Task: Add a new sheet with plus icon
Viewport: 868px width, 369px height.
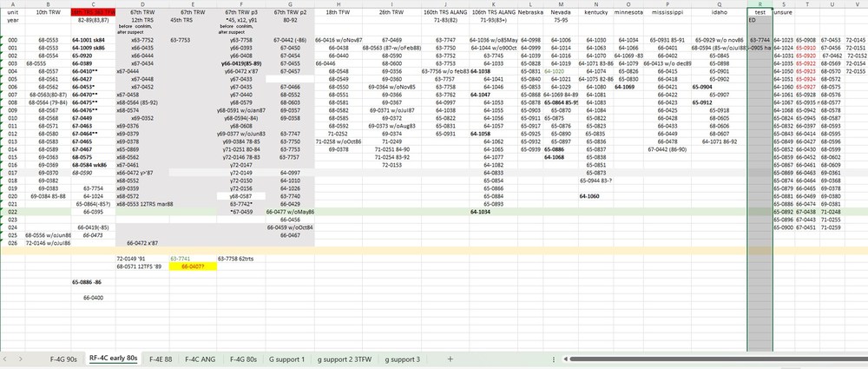Action: (x=450, y=359)
